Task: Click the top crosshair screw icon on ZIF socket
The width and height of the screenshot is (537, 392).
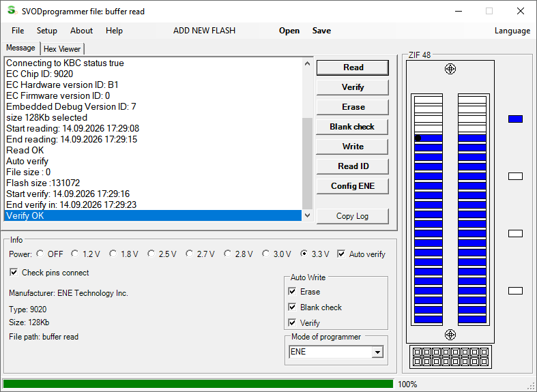Action: pos(450,69)
